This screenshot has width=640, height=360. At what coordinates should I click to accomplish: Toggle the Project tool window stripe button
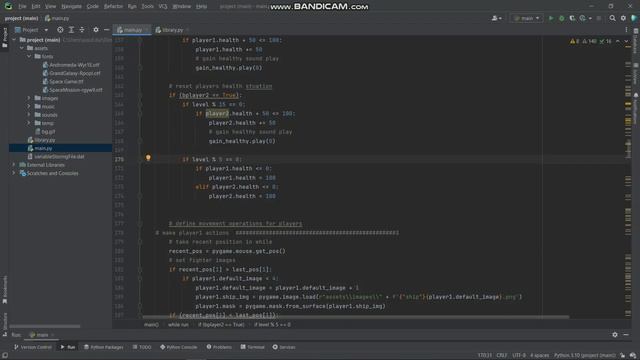coord(5,38)
